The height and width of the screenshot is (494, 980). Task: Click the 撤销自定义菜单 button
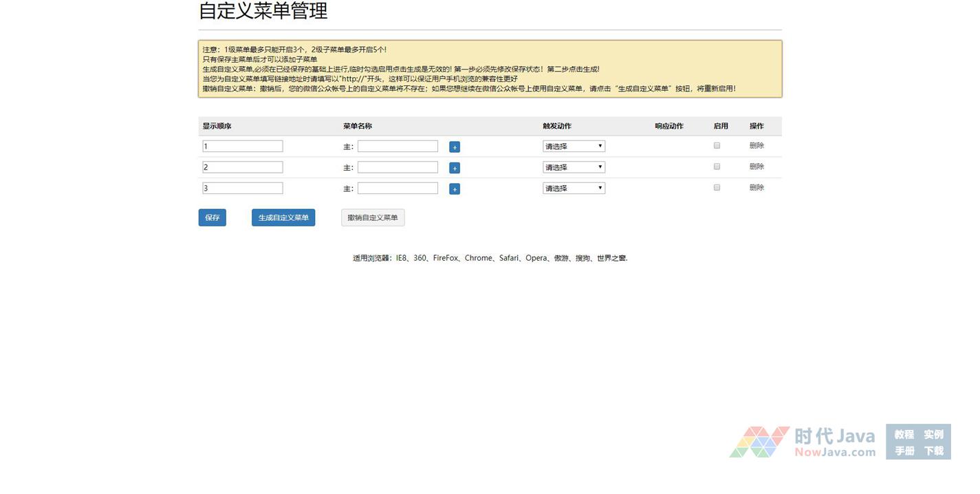coord(373,217)
